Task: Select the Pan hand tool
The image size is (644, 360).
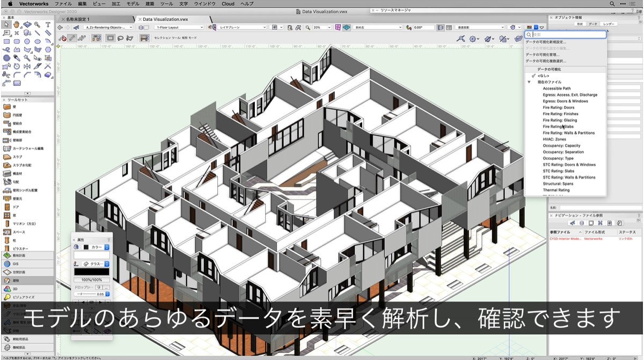Action: 17,25
